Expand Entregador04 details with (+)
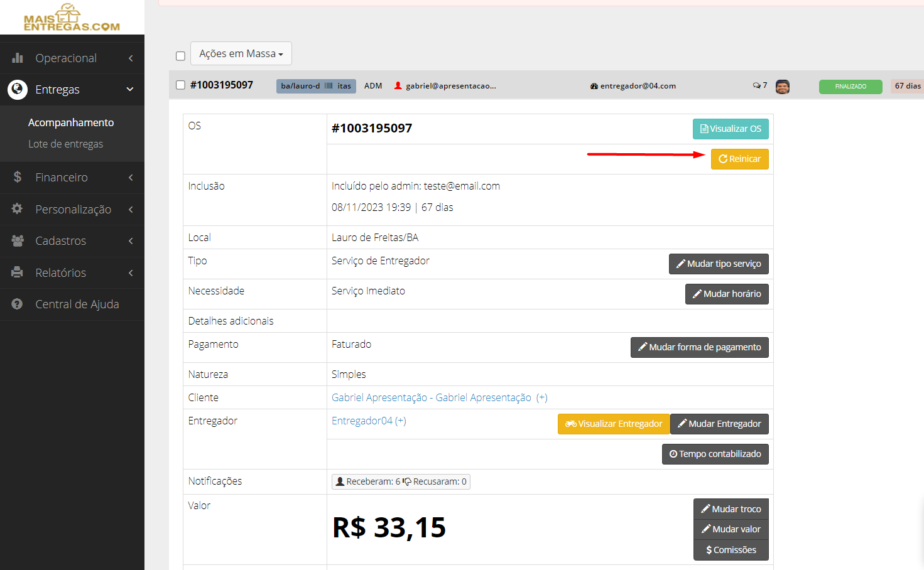 click(401, 421)
